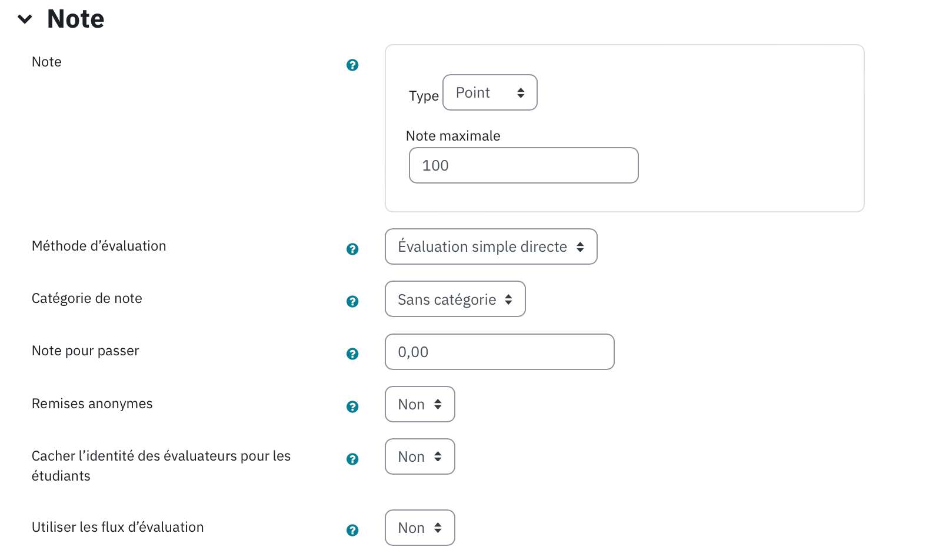The width and height of the screenshot is (946, 560).
Task: Click the Note maximale input field
Action: point(524,165)
